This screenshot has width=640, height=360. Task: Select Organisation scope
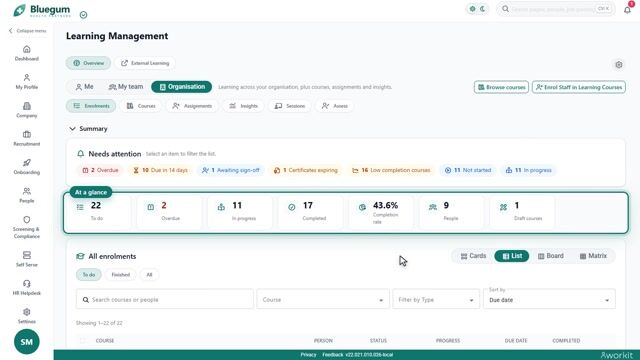point(182,87)
